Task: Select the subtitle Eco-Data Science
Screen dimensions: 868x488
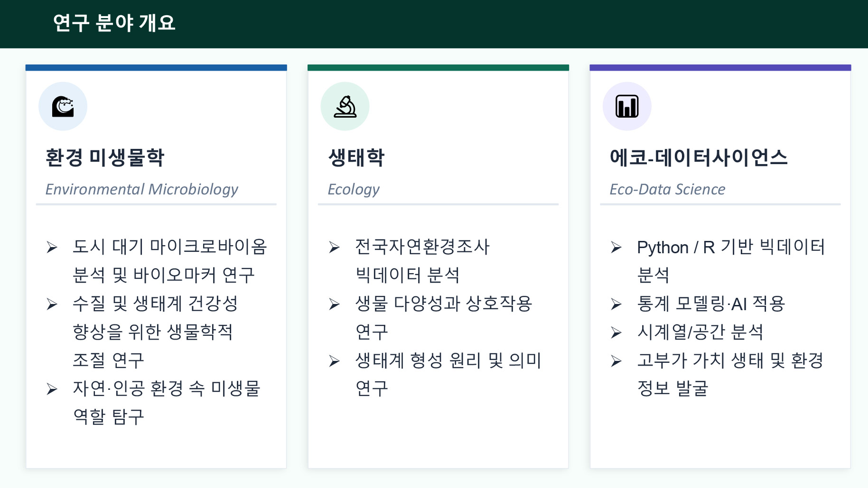Action: pyautogui.click(x=667, y=189)
